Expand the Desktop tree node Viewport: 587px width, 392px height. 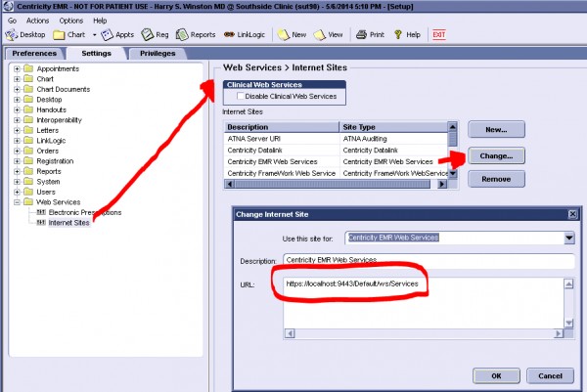(17, 100)
